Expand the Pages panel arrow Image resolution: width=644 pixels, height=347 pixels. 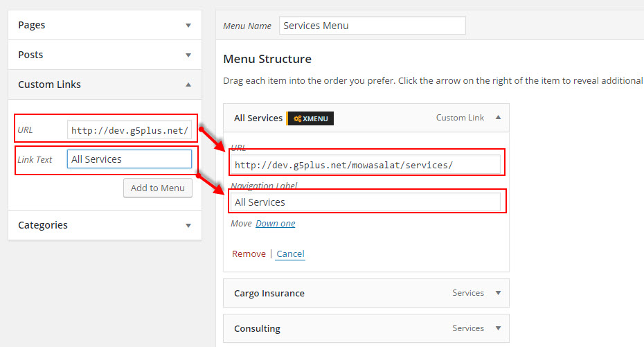click(x=188, y=26)
